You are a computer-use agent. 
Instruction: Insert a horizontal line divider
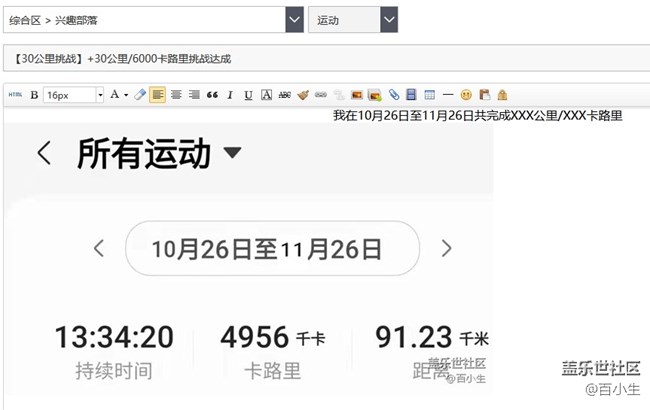448,95
